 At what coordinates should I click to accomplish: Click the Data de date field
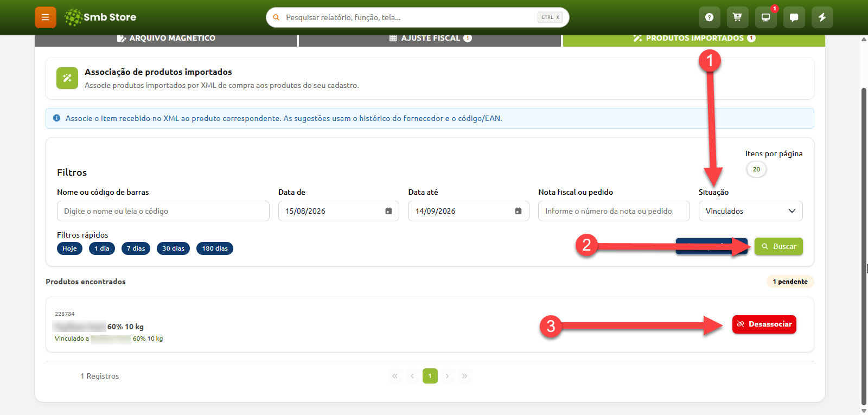339,211
